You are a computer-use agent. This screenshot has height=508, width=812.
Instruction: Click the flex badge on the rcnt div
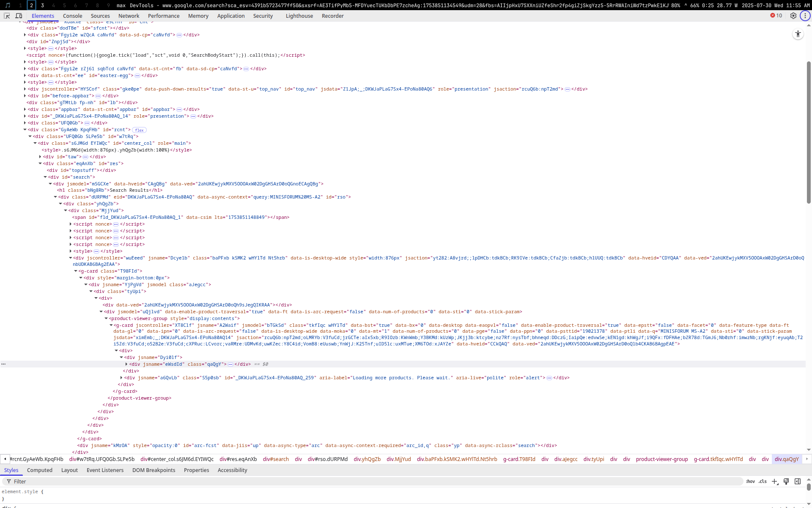[x=140, y=130]
